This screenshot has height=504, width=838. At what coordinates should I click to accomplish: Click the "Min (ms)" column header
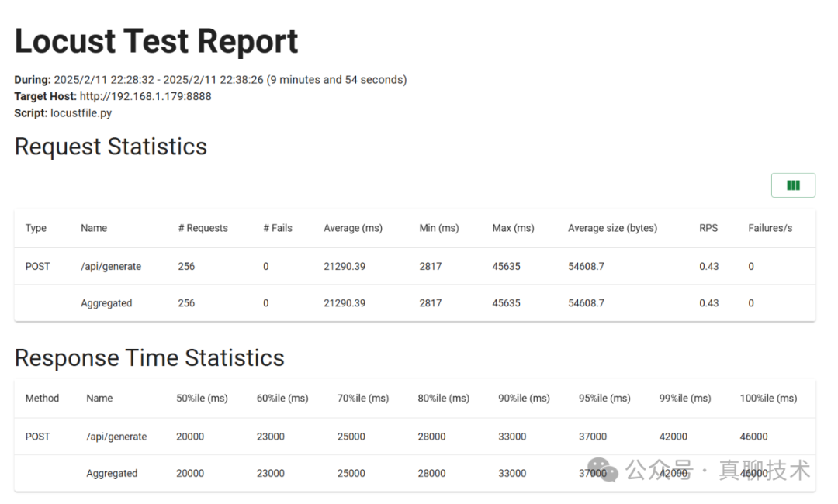pyautogui.click(x=439, y=228)
